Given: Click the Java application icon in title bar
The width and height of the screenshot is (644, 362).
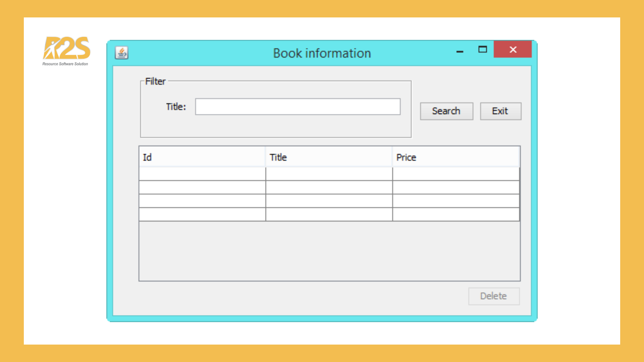Looking at the screenshot, I should (x=121, y=53).
